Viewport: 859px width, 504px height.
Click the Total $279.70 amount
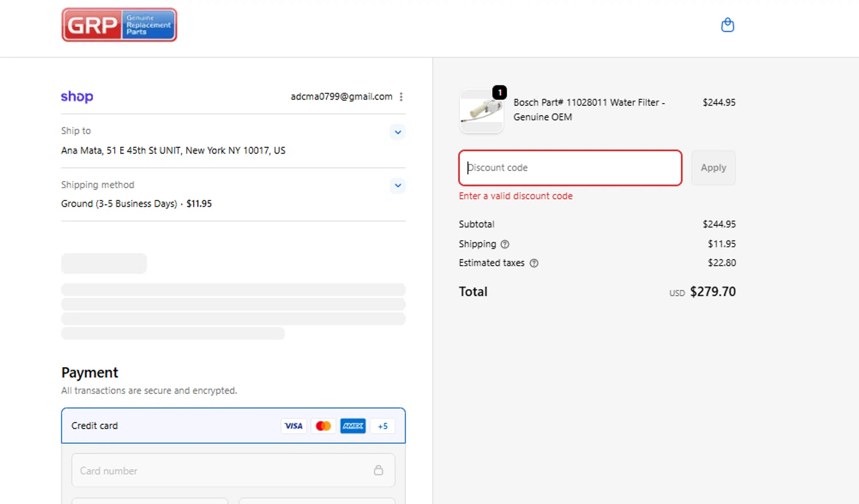pos(712,292)
